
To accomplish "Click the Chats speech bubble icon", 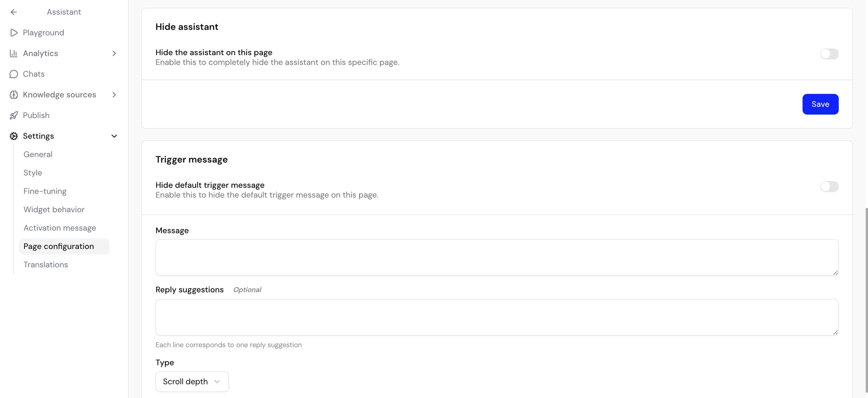I will [x=14, y=74].
